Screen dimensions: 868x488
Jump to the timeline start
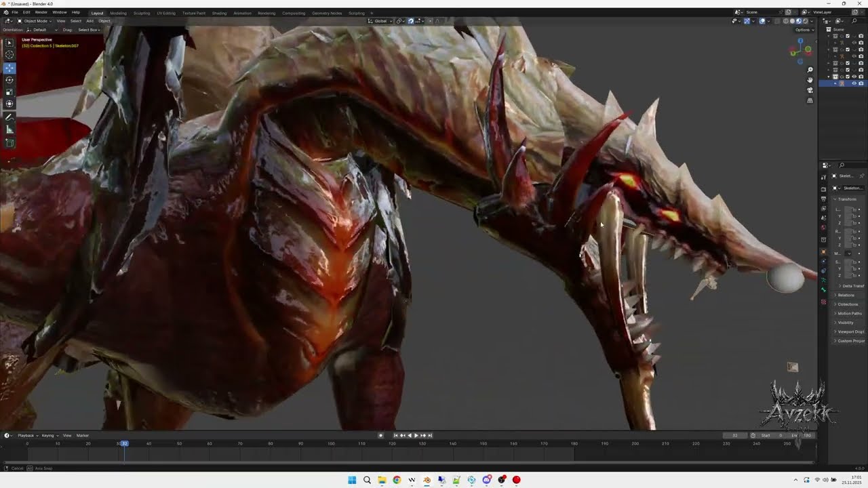(x=396, y=435)
